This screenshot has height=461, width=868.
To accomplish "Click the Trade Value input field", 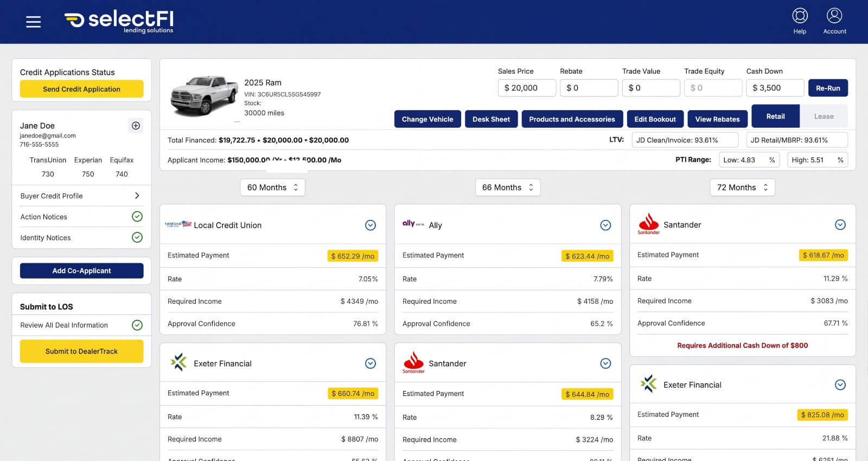I will pyautogui.click(x=651, y=88).
